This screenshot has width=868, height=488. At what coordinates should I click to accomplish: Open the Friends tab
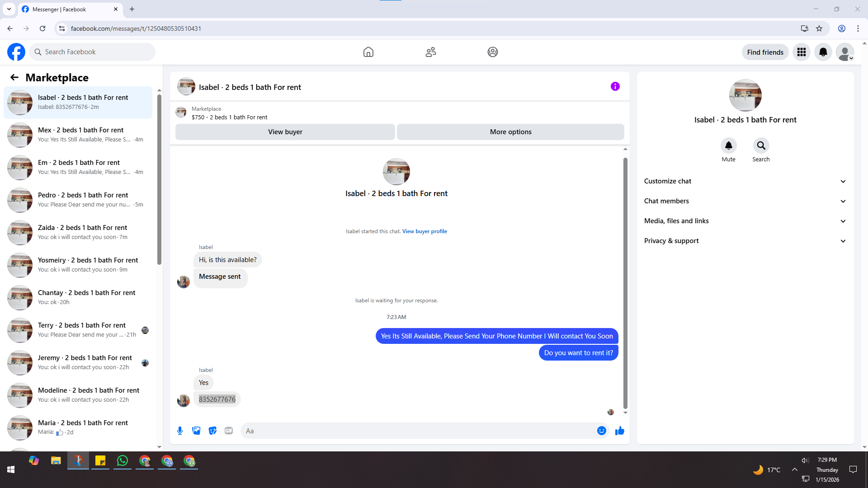click(x=430, y=52)
